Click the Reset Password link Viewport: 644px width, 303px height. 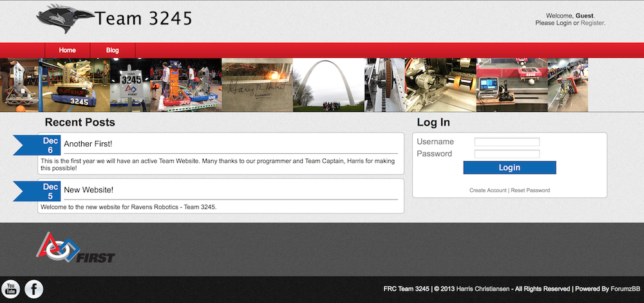coord(530,190)
